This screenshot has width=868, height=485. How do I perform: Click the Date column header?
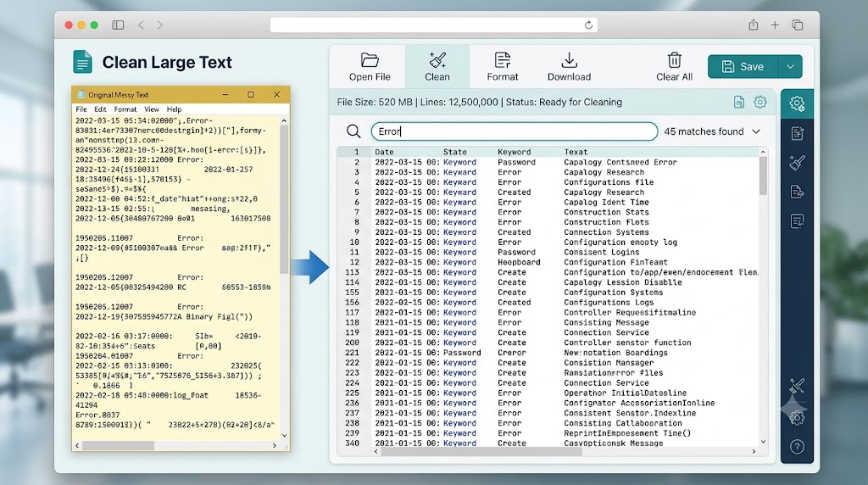point(384,152)
